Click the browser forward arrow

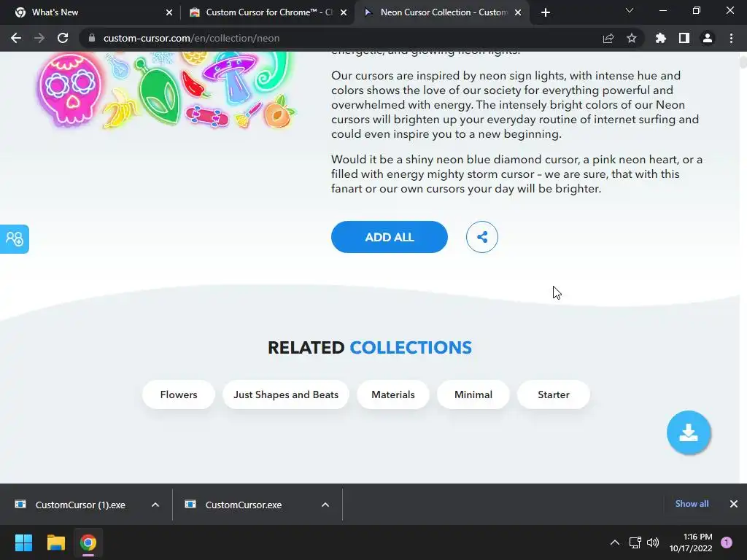click(39, 38)
